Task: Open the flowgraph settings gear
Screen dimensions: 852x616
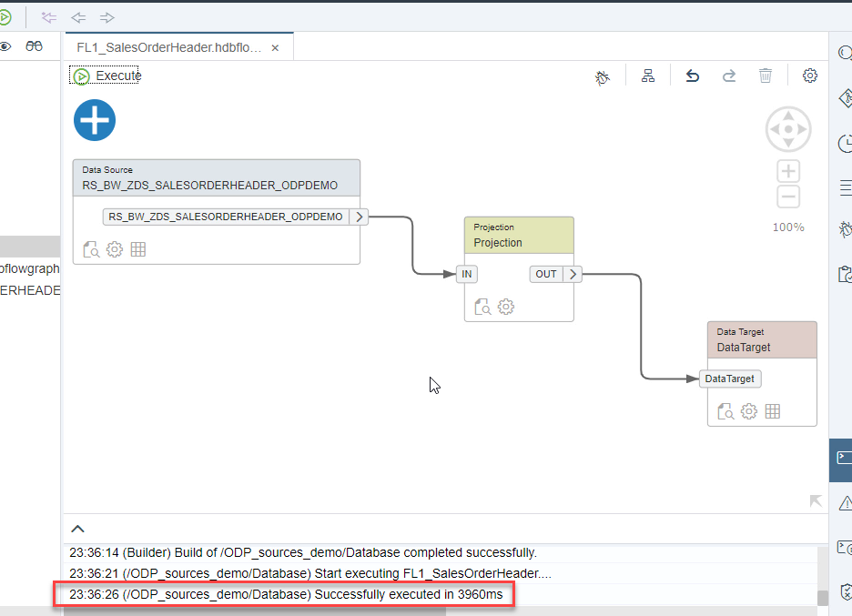Action: pyautogui.click(x=809, y=76)
